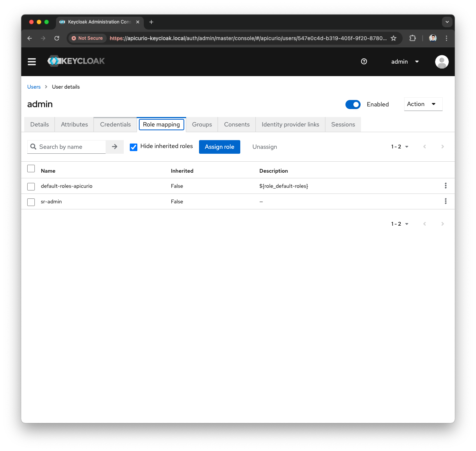476x451 pixels.
Task: Click the Keycloak logo
Action: click(76, 61)
